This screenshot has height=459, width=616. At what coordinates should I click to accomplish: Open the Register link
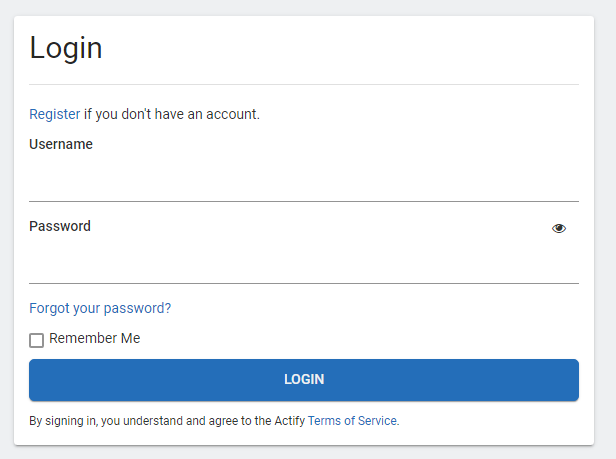click(x=54, y=114)
